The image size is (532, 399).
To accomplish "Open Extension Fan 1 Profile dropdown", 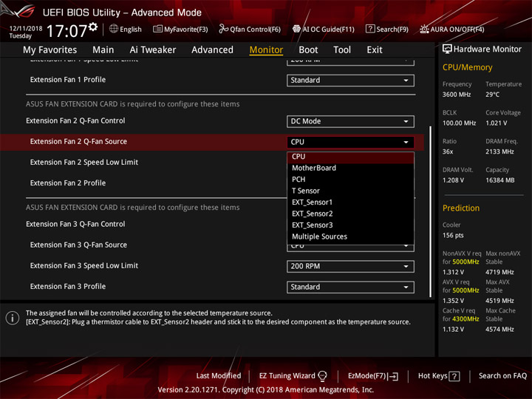I will click(x=350, y=81).
